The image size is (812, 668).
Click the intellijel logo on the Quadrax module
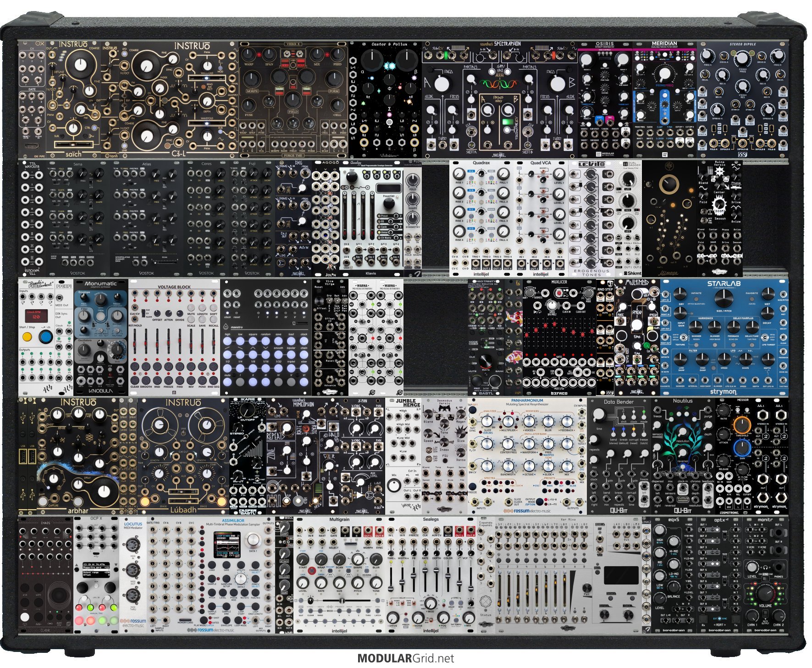click(x=481, y=274)
